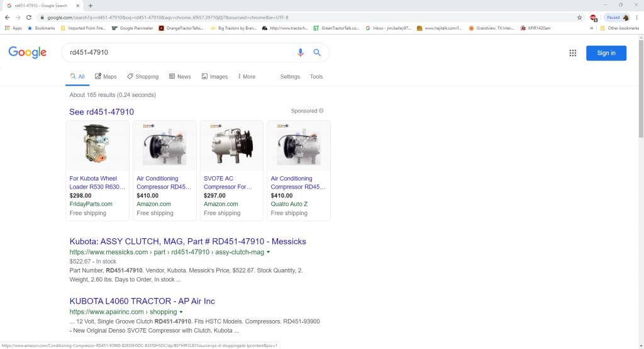Click the browser back arrow
Viewport: 644px width, 349px height.
[x=7, y=18]
